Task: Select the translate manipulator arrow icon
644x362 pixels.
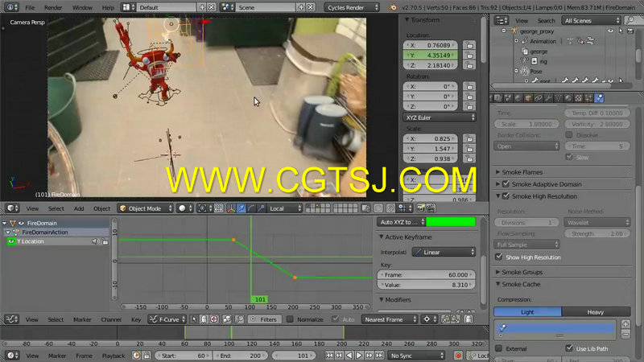Action: point(242,208)
